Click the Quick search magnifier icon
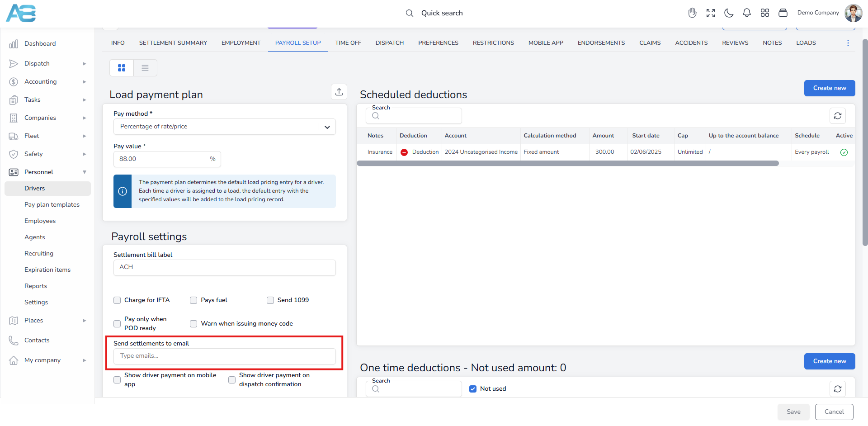This screenshot has height=426, width=868. [x=410, y=13]
